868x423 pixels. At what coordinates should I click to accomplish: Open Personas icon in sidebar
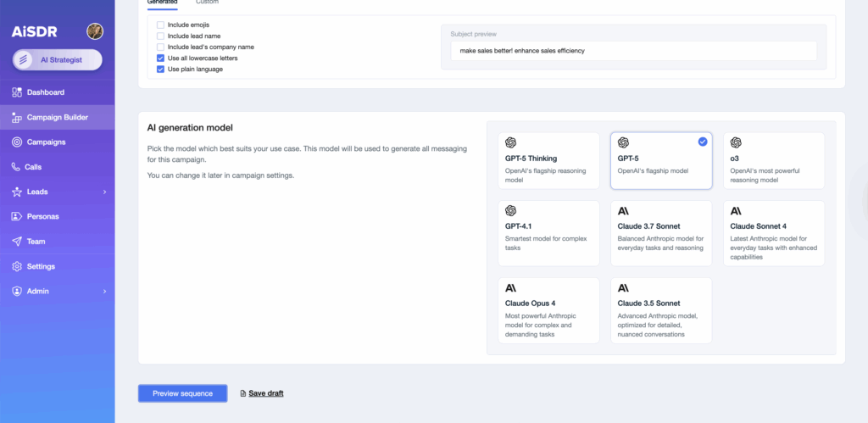[x=17, y=217]
